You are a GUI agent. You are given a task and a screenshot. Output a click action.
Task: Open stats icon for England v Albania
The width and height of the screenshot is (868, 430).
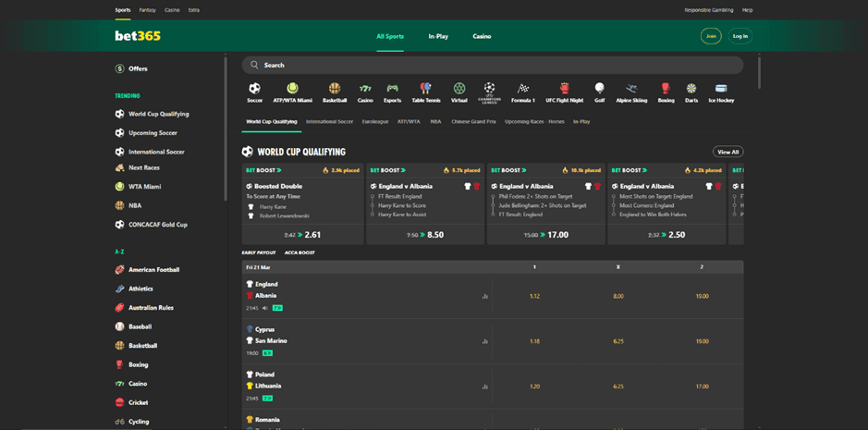click(x=484, y=297)
